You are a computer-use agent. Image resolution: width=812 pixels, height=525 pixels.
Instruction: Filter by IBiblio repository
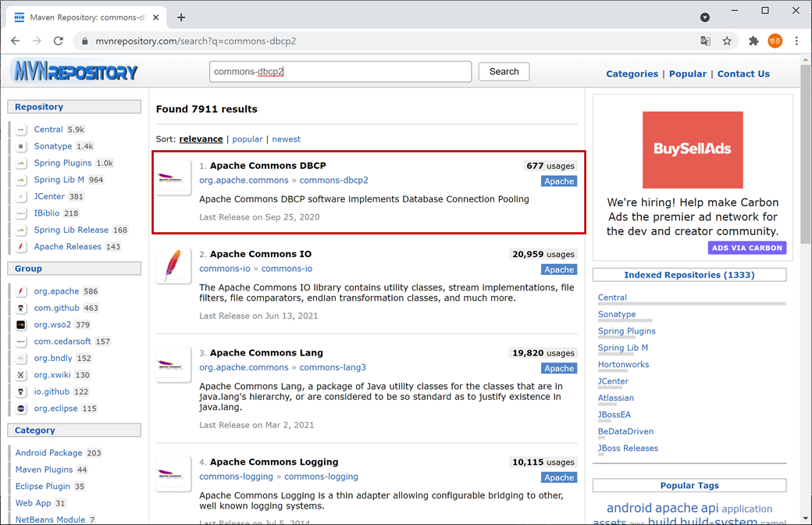coord(47,213)
